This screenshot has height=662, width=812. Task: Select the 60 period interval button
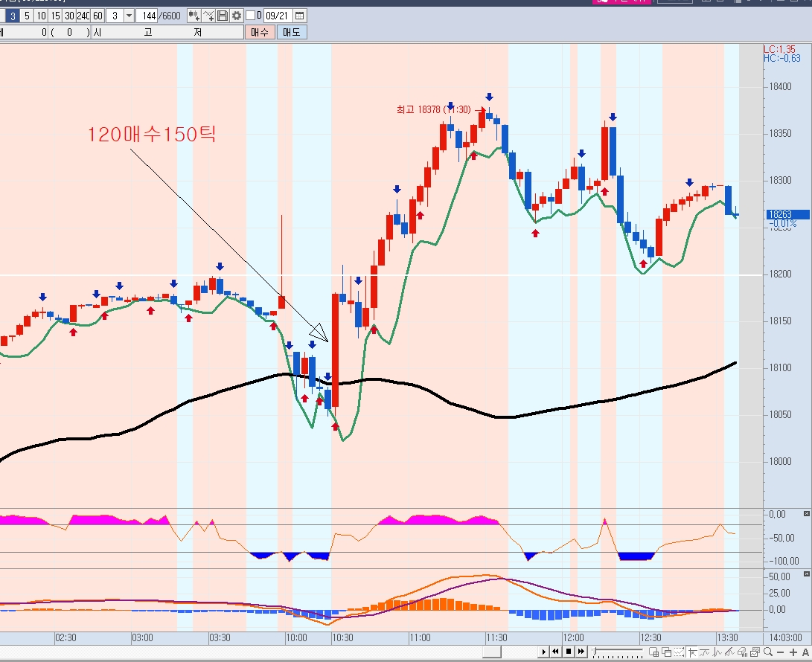click(97, 15)
